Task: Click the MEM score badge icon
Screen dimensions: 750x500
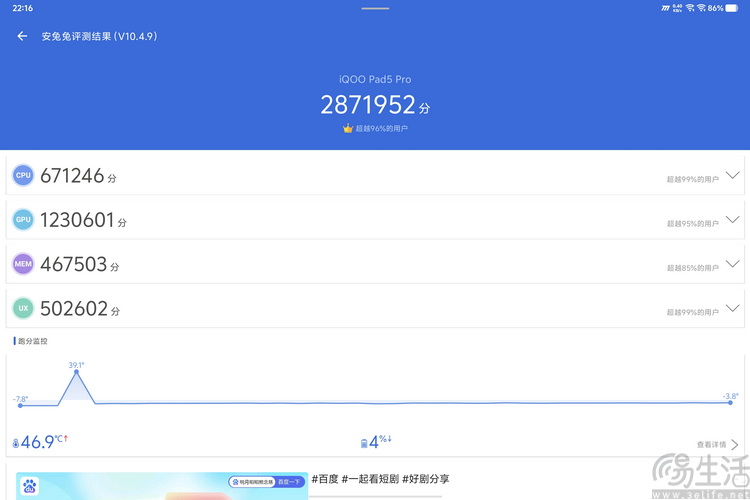Action: 23,264
